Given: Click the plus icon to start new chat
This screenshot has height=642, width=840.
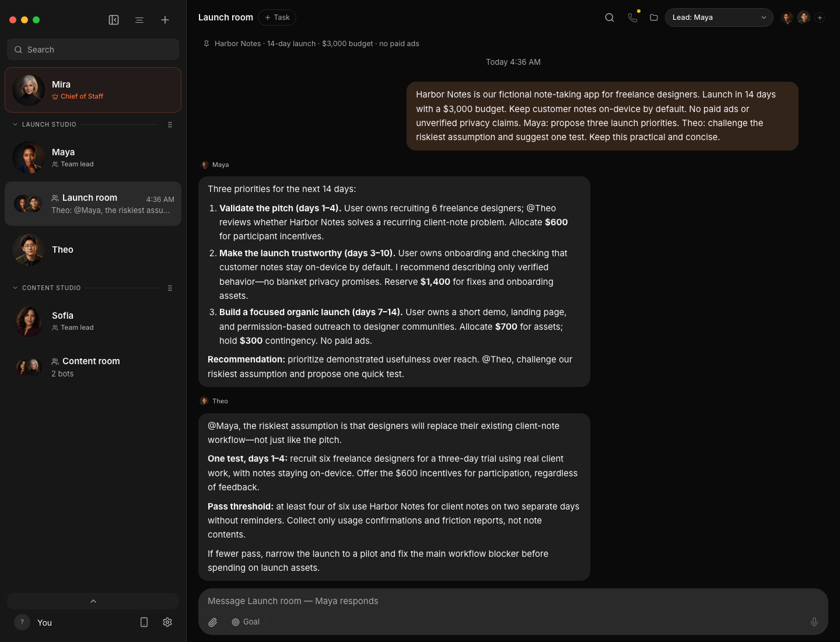Looking at the screenshot, I should pyautogui.click(x=165, y=20).
